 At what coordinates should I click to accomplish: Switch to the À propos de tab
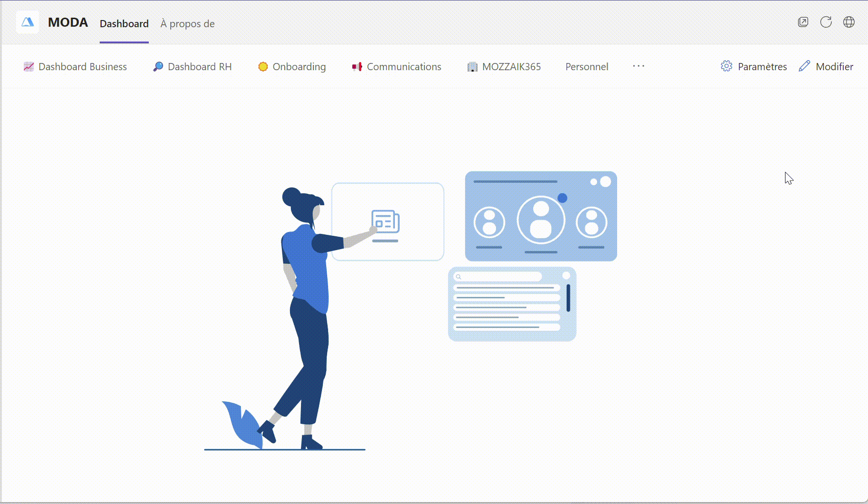point(187,23)
